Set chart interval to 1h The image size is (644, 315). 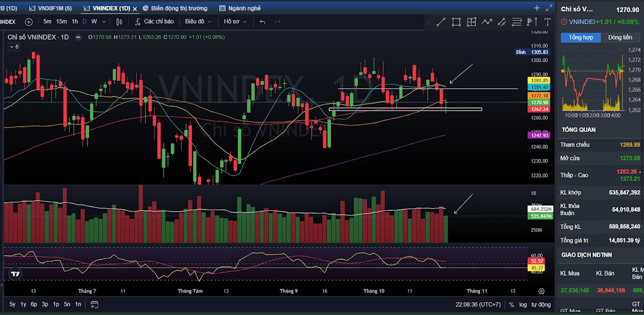tap(75, 21)
